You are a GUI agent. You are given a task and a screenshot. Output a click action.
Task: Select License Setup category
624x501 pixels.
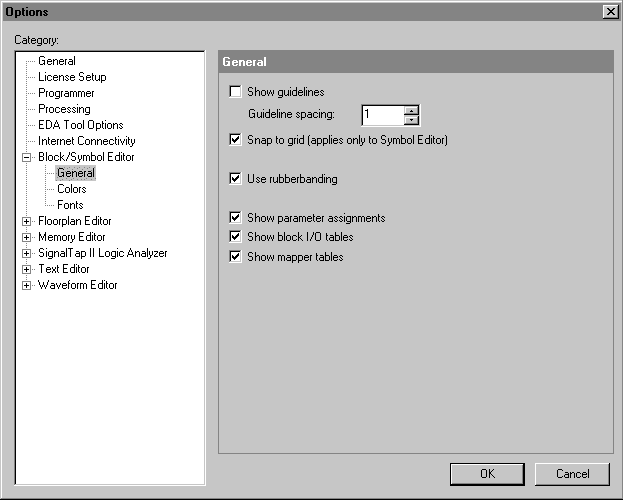click(72, 77)
